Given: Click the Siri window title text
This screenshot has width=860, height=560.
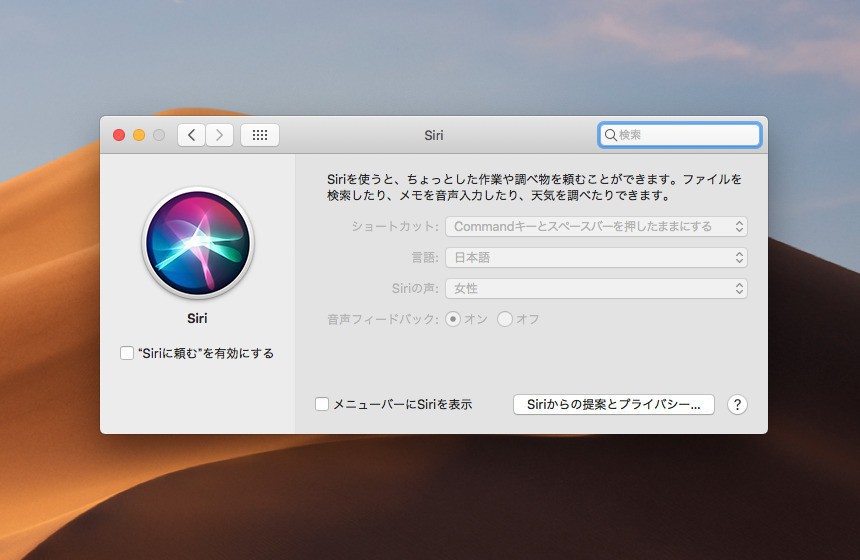Looking at the screenshot, I should pyautogui.click(x=433, y=135).
